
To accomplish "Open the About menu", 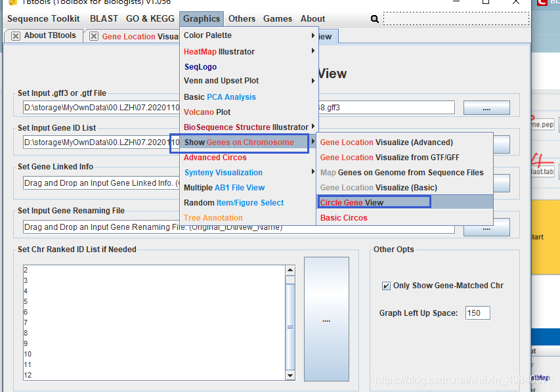I will click(313, 18).
